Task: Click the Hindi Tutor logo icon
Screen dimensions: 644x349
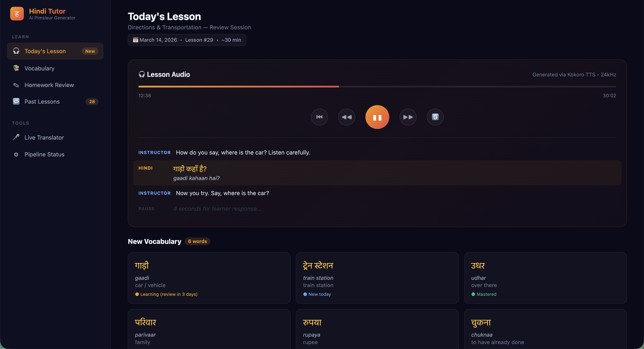Action: [x=17, y=14]
